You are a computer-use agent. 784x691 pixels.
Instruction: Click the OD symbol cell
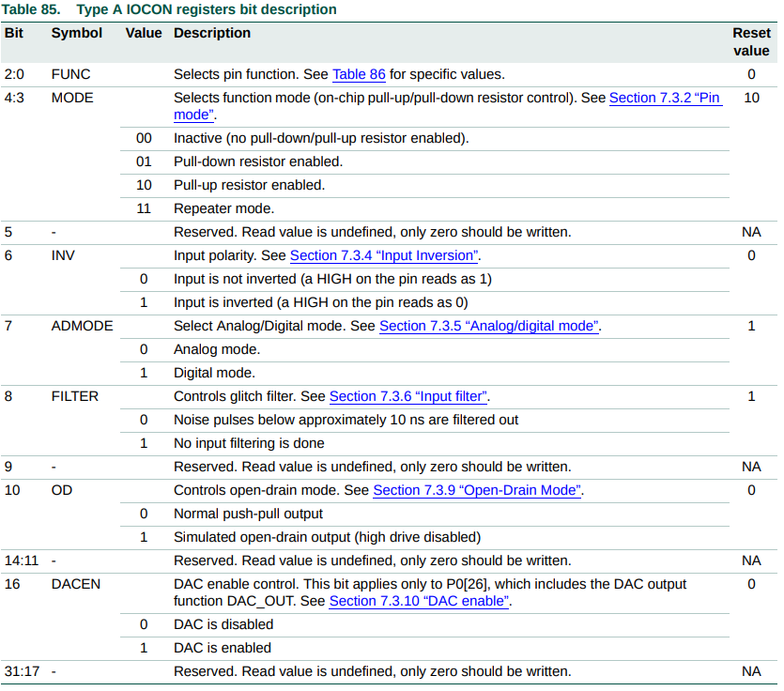click(x=62, y=490)
